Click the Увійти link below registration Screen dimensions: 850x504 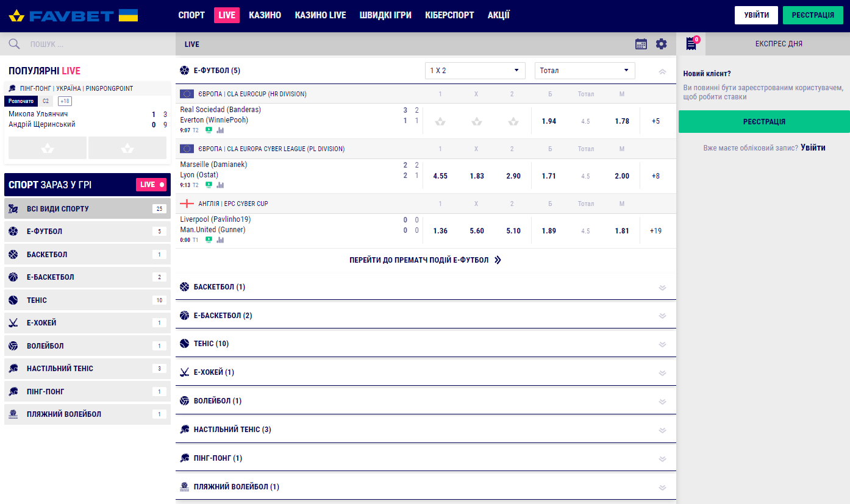click(813, 147)
